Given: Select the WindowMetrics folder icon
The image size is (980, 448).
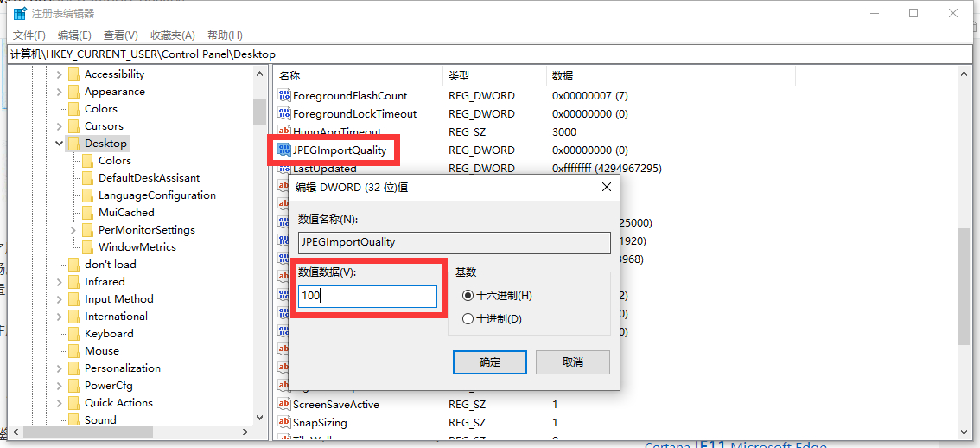Looking at the screenshot, I should 87,246.
